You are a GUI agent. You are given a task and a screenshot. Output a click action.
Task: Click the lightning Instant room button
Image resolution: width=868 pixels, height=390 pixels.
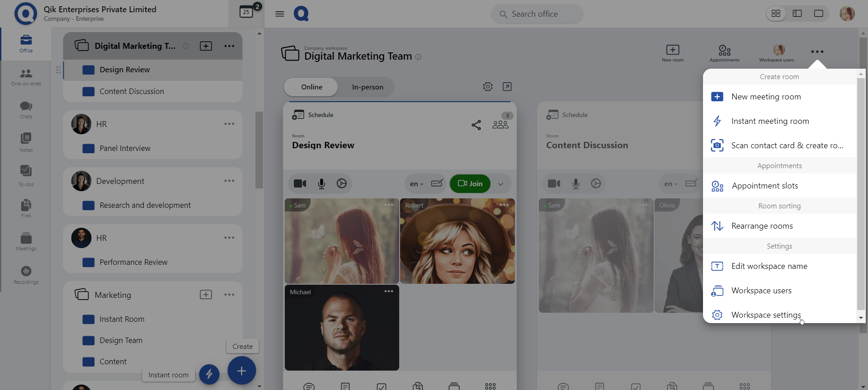[209, 374]
